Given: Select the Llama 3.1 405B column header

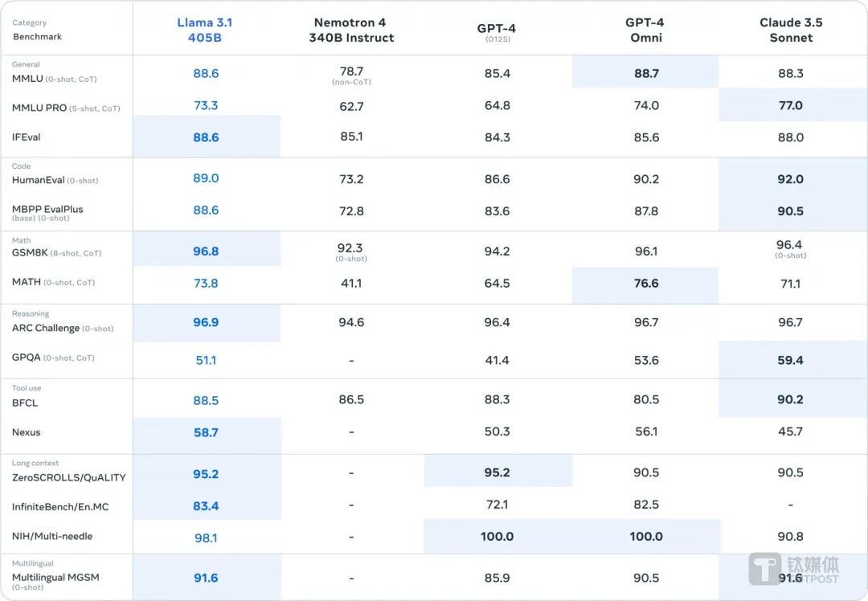Looking at the screenshot, I should click(206, 30).
